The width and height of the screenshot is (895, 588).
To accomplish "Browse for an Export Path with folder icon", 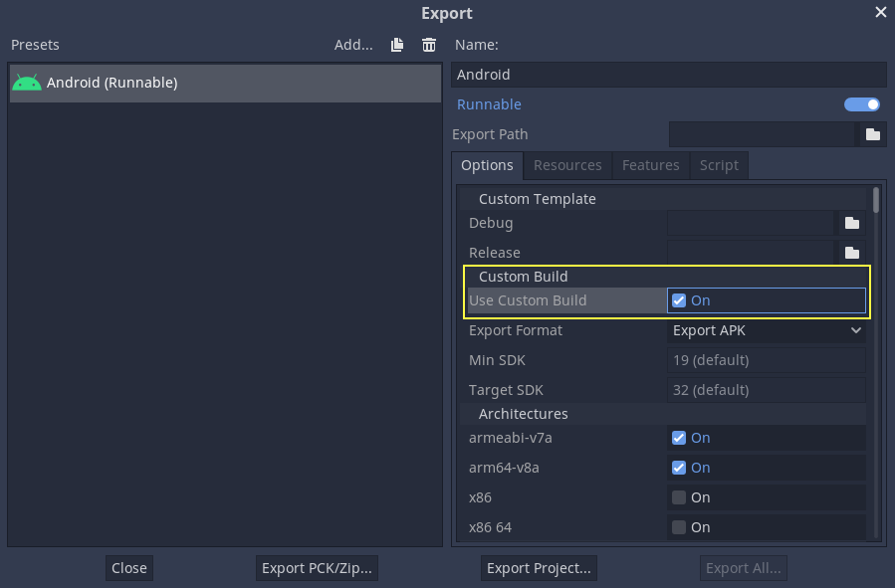I will (x=873, y=134).
